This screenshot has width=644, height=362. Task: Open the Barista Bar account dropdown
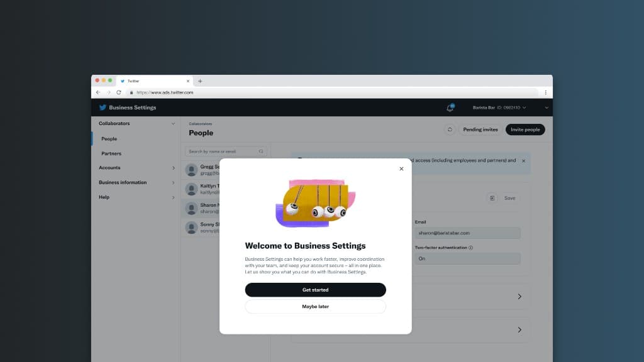(x=499, y=107)
